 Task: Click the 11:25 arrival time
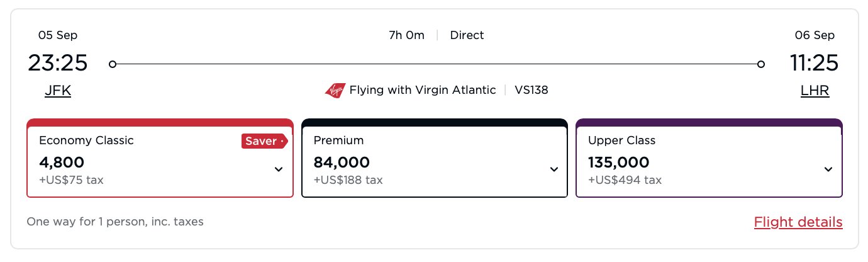point(815,63)
